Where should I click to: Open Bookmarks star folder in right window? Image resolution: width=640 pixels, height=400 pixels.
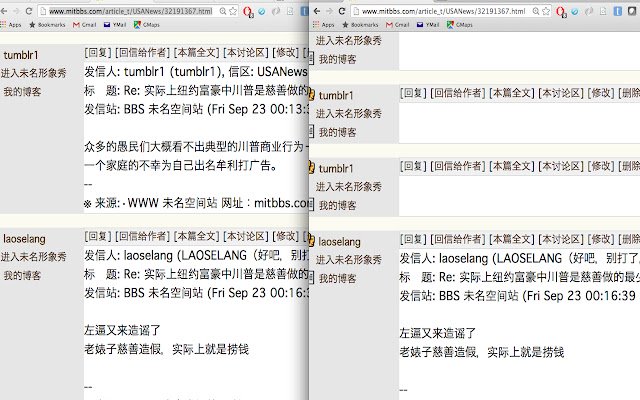coord(360,25)
